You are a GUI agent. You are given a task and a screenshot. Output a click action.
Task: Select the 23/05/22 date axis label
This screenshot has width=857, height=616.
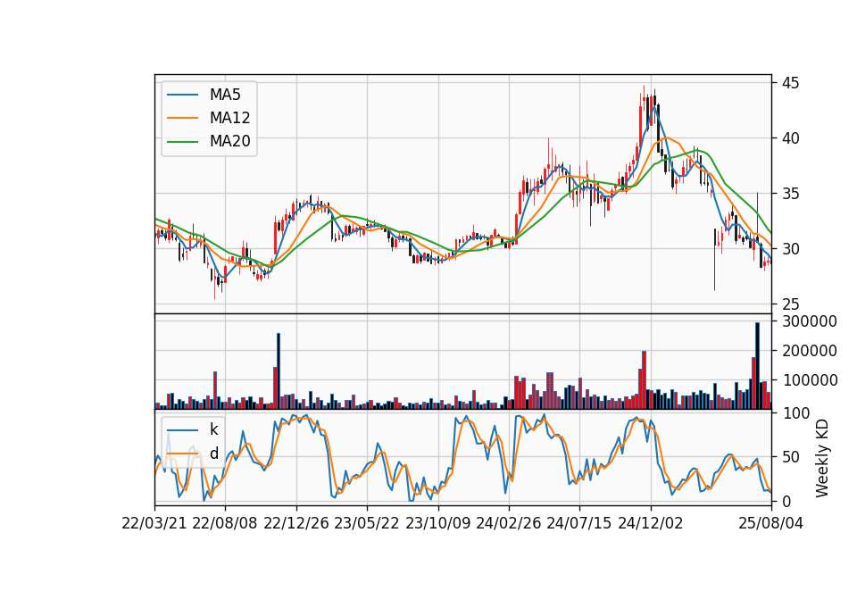point(367,523)
